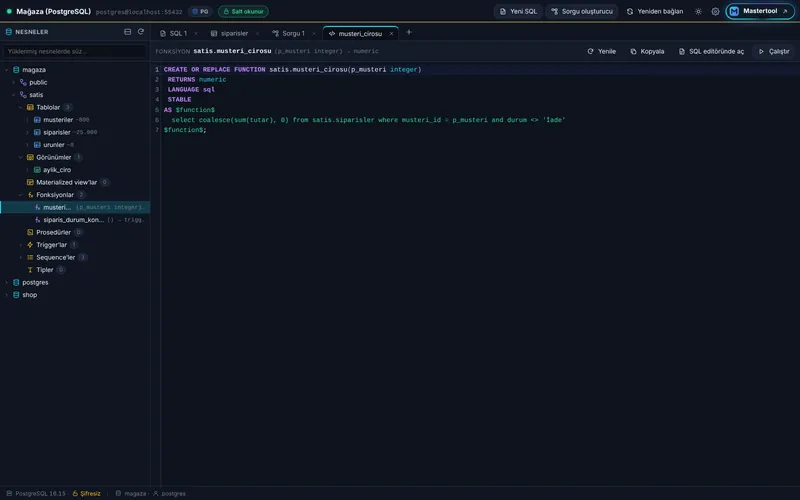
Task: Expand the postgres database
Action: (7, 282)
